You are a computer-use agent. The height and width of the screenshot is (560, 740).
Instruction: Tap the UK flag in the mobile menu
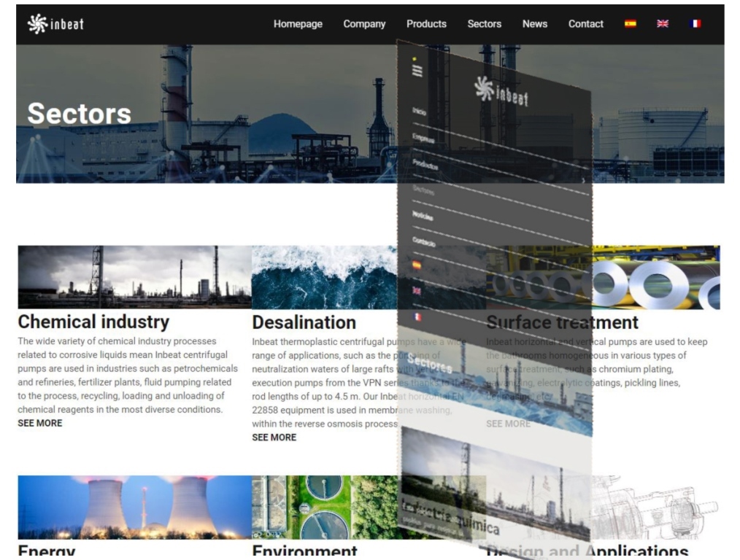click(417, 290)
